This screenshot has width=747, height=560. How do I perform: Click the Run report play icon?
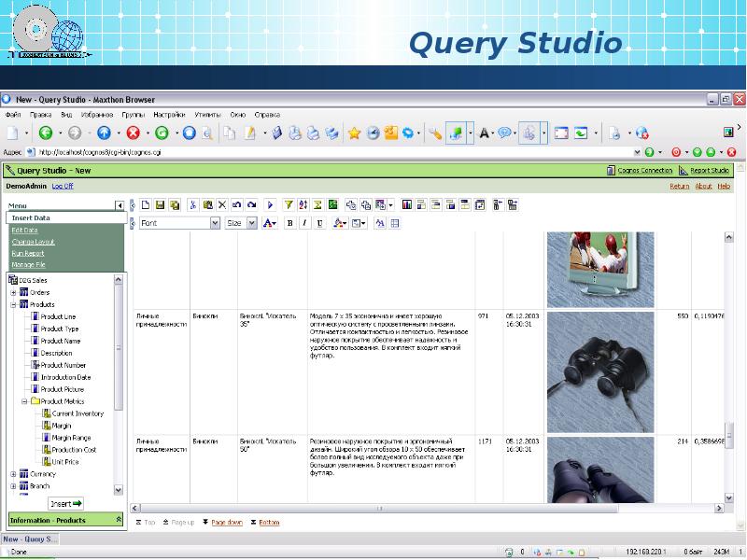pyautogui.click(x=271, y=204)
